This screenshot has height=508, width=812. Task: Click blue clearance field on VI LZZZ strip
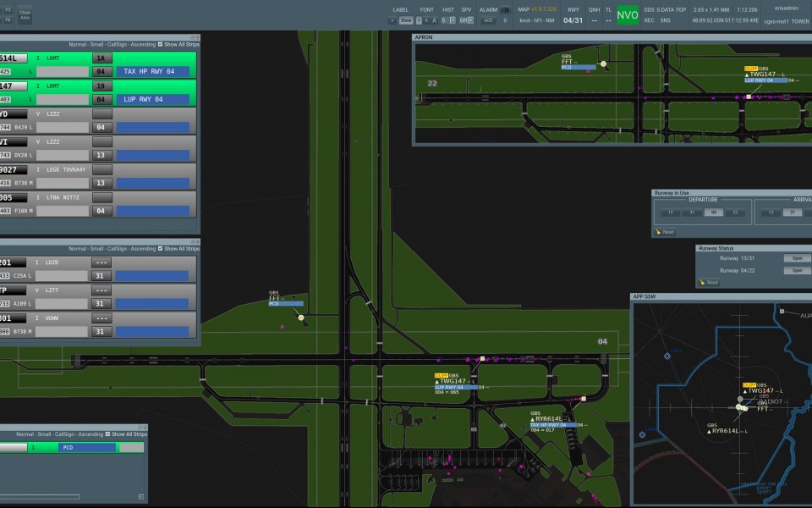pos(153,156)
